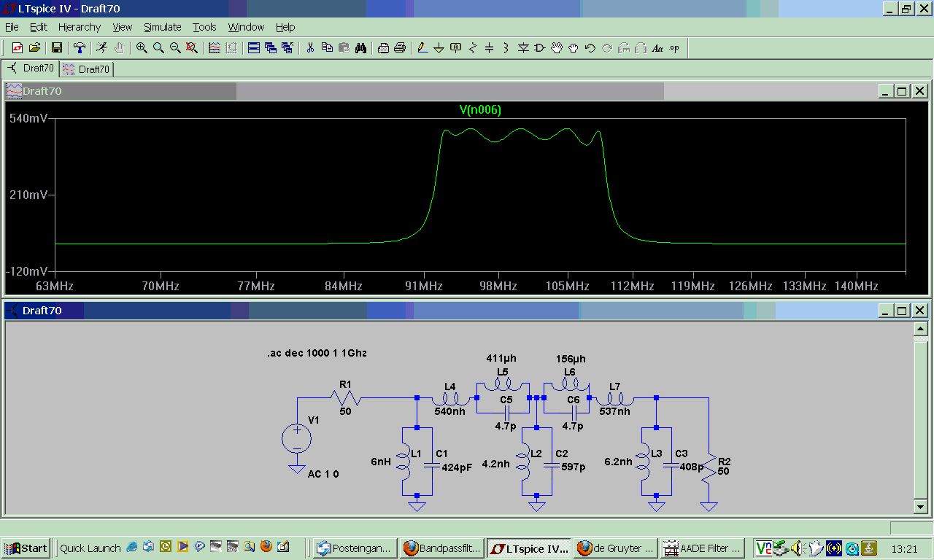Click the draw wire pencil tool
The height and width of the screenshot is (560, 934).
click(422, 48)
